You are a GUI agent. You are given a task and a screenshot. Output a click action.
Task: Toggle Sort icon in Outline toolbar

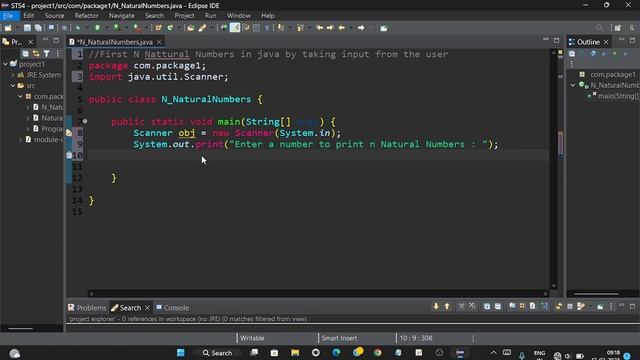582,53
